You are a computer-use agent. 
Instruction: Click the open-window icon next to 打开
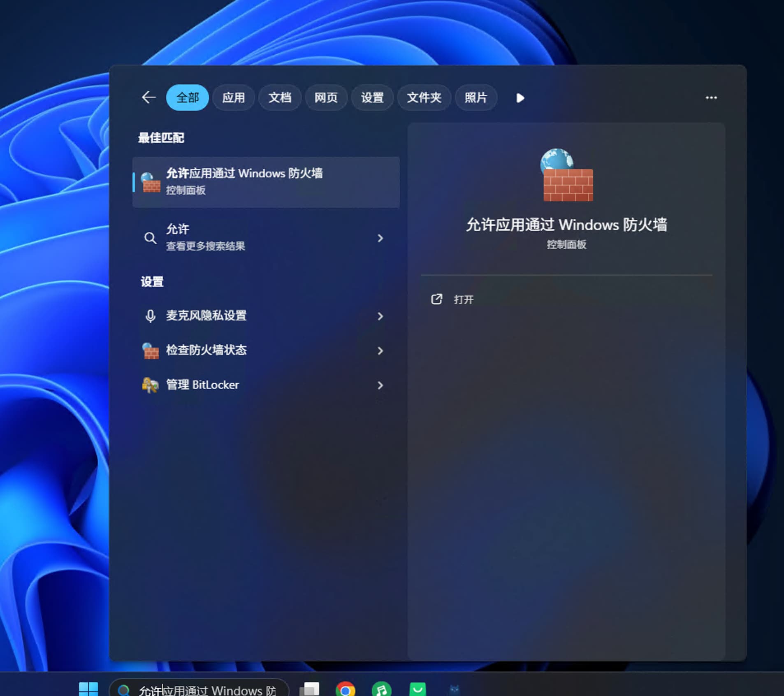437,299
